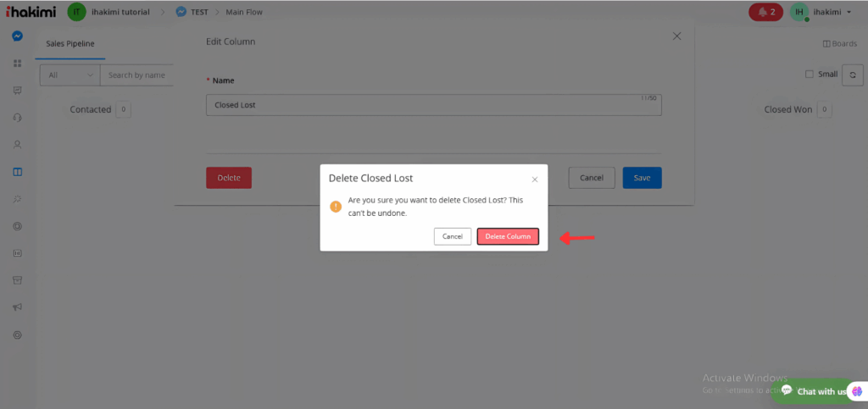Click the Messenger icon in the left sidebar

click(x=17, y=36)
